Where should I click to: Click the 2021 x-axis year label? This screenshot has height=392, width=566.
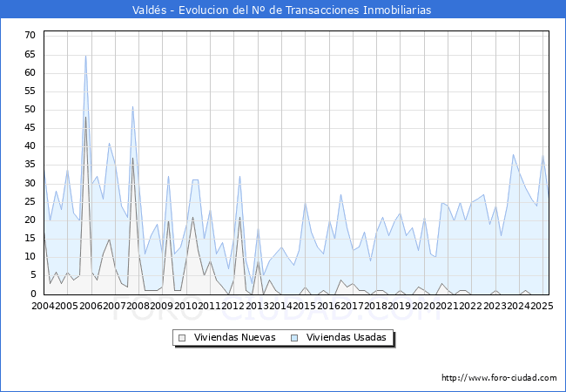pos(448,306)
